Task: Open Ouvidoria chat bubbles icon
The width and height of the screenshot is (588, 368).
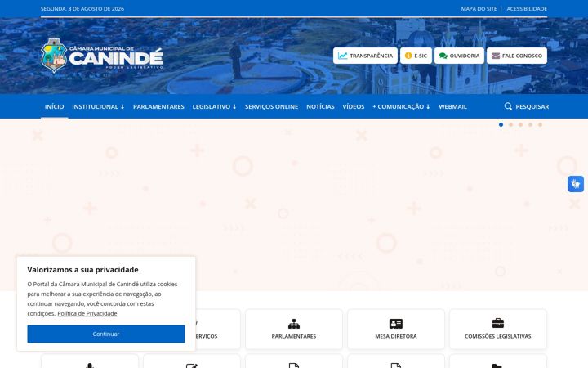Action: (443, 56)
